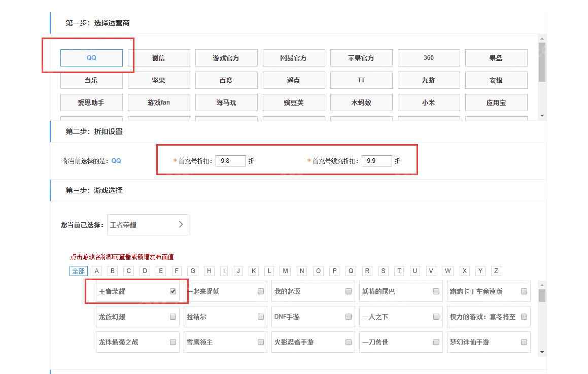Viewport: 588px width, 374px height.
Task: Check the 我的起源 checkbox
Action: (349, 291)
